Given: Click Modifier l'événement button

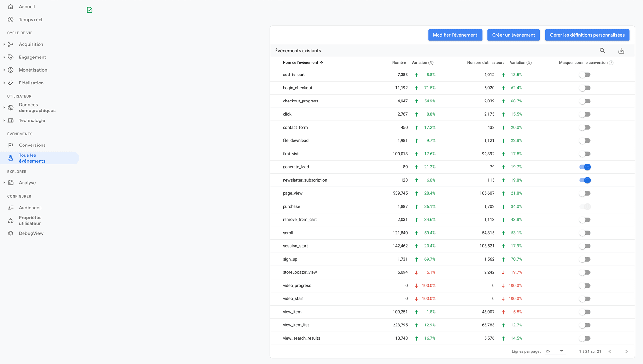Looking at the screenshot, I should point(455,35).
